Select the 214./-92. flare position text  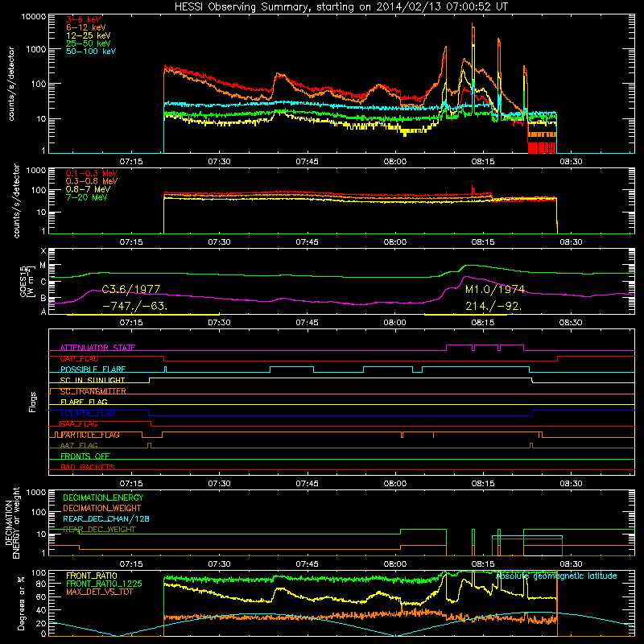tap(493, 306)
